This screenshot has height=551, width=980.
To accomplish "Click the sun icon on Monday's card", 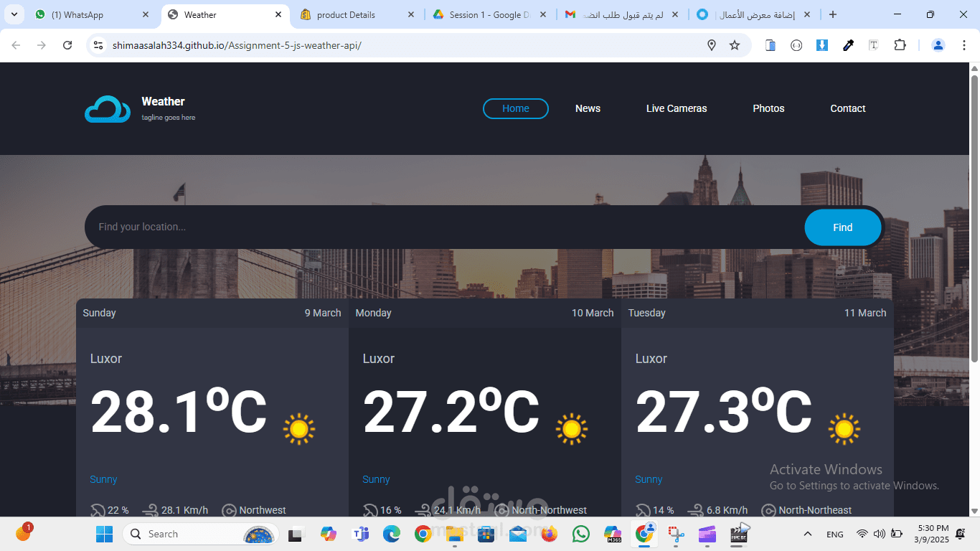I will 572,429.
